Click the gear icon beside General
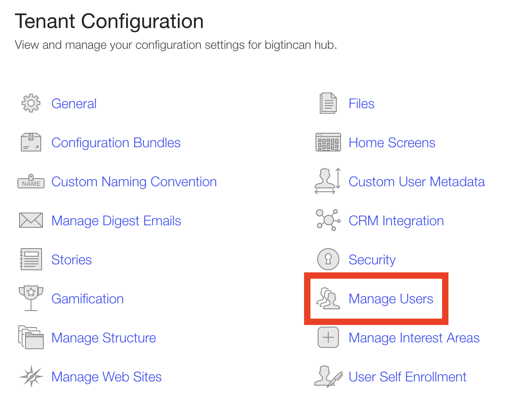Screen dimensions: 513x420 (x=31, y=104)
